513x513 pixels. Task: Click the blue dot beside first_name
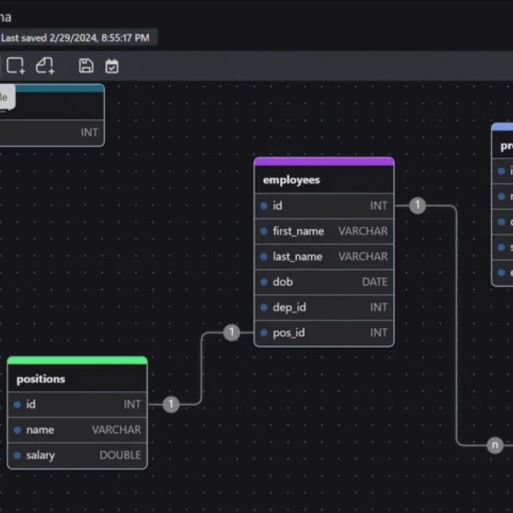point(264,231)
